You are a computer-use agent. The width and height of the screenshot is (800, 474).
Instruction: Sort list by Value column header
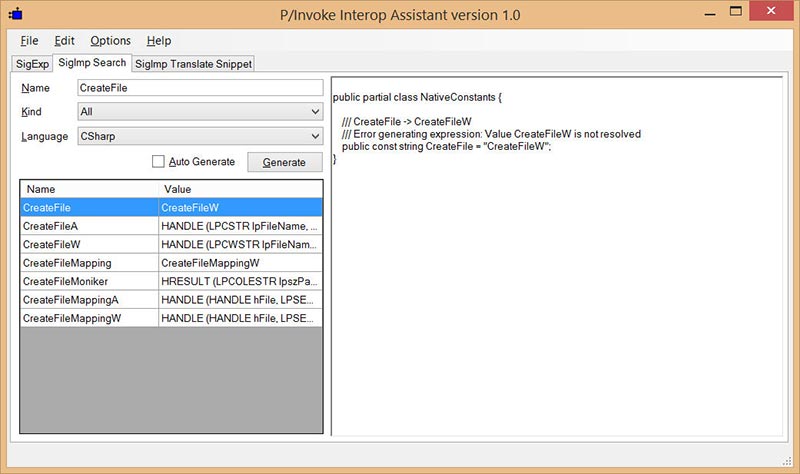click(x=239, y=189)
